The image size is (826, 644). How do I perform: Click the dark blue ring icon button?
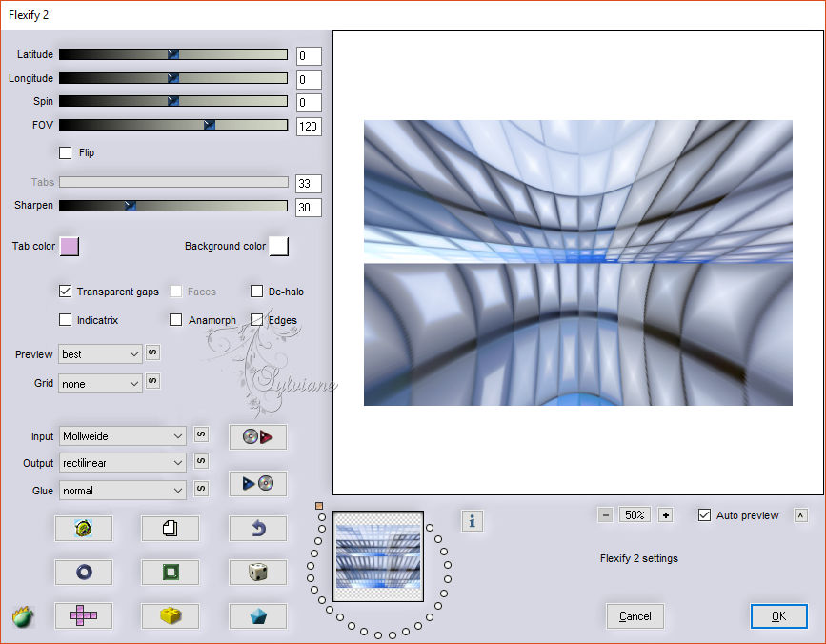coord(84,572)
